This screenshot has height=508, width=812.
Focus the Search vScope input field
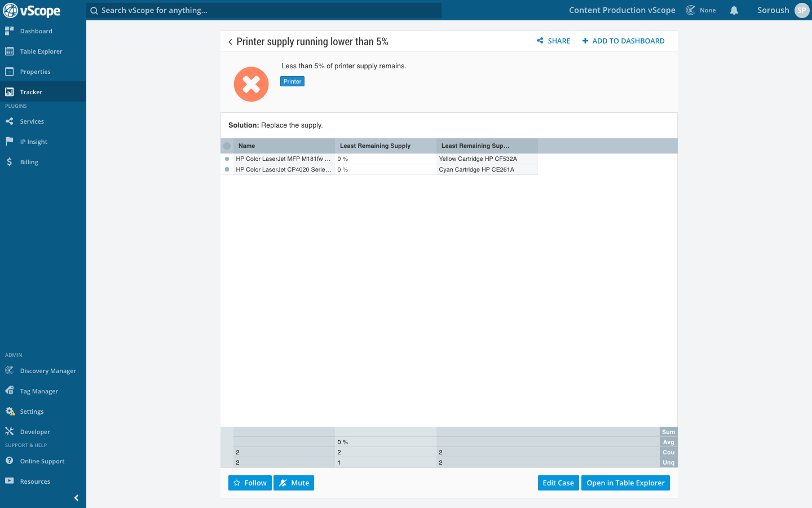pos(264,10)
